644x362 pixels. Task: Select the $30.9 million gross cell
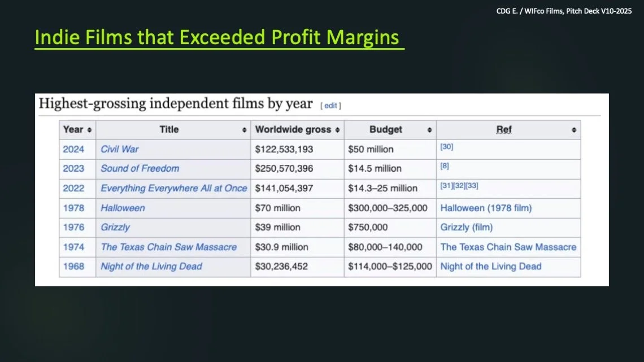[297, 247]
